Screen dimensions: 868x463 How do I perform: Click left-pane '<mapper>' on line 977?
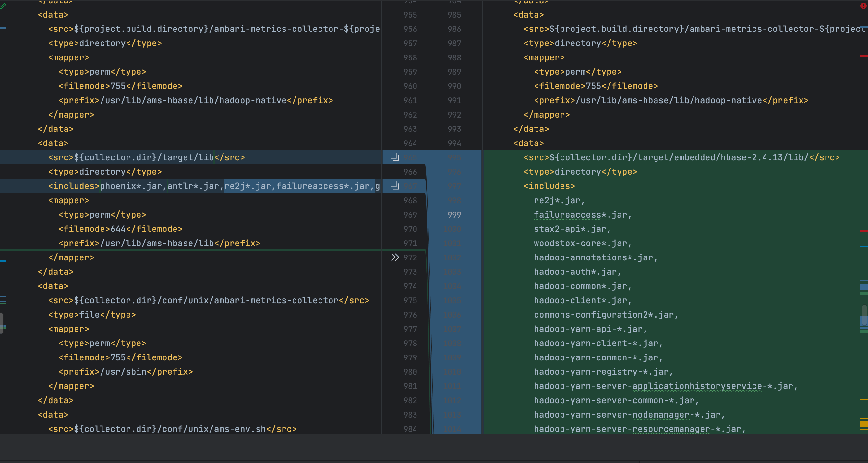coord(68,329)
